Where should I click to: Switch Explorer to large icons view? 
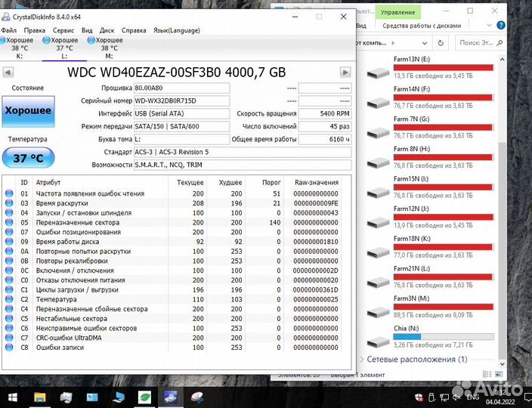coord(499,374)
